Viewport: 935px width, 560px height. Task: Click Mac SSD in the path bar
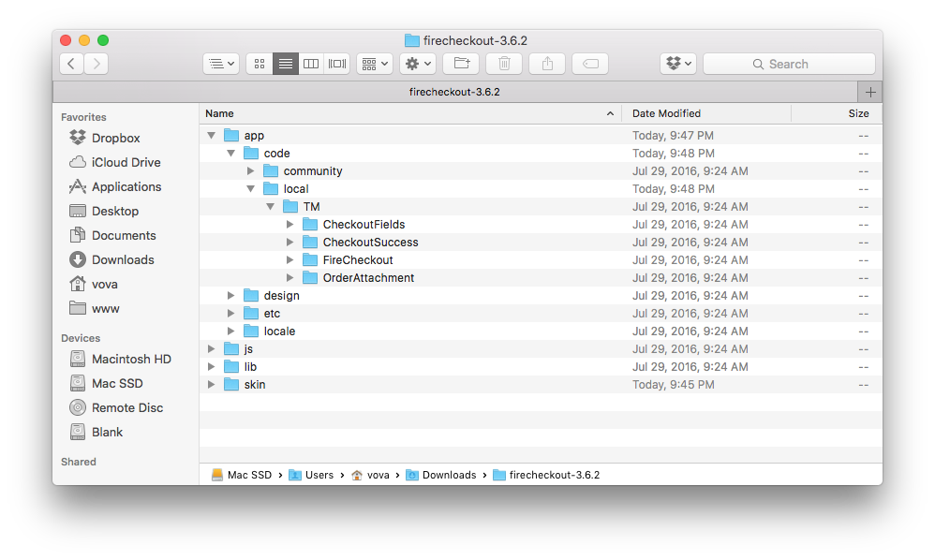pos(242,475)
